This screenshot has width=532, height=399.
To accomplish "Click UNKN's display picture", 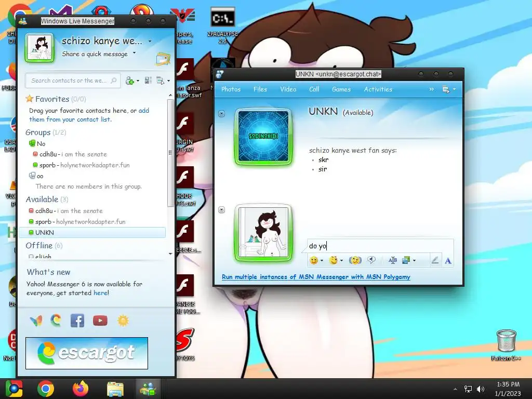I will pos(263,137).
